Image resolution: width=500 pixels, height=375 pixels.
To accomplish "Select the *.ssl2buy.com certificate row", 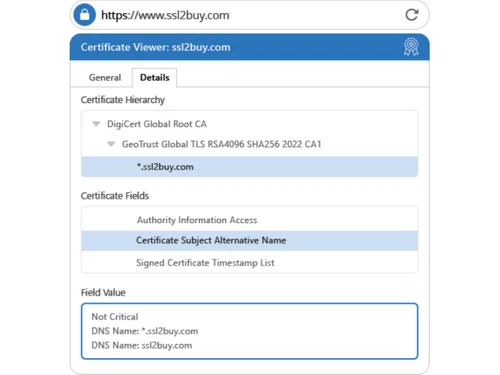I will (250, 167).
